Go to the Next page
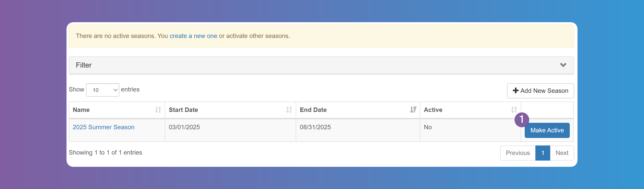644x189 pixels. point(562,153)
